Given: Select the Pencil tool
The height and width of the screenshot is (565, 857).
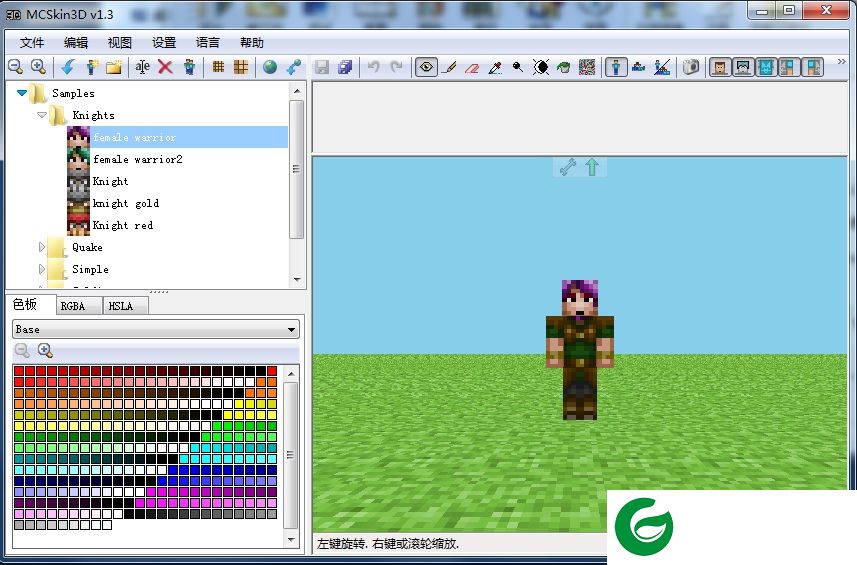Looking at the screenshot, I should pyautogui.click(x=449, y=67).
